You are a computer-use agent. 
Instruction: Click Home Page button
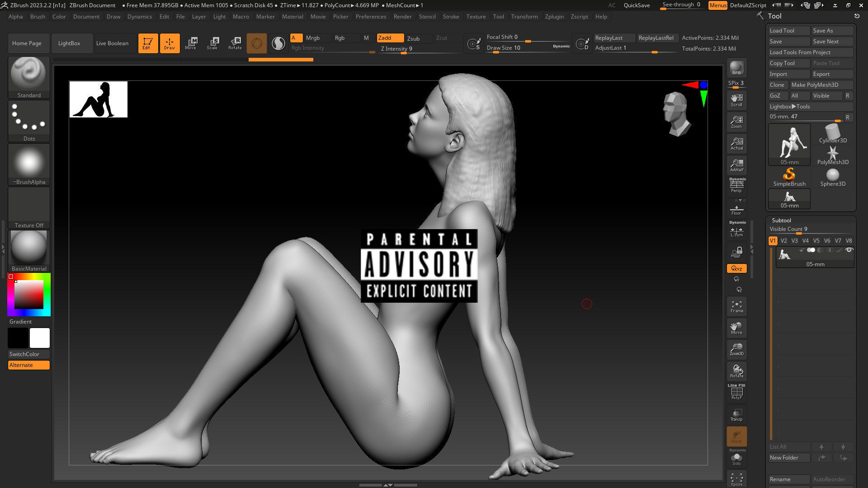pyautogui.click(x=29, y=43)
